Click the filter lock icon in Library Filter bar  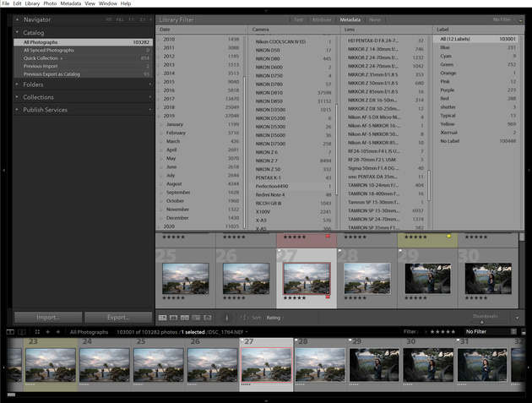(x=520, y=19)
